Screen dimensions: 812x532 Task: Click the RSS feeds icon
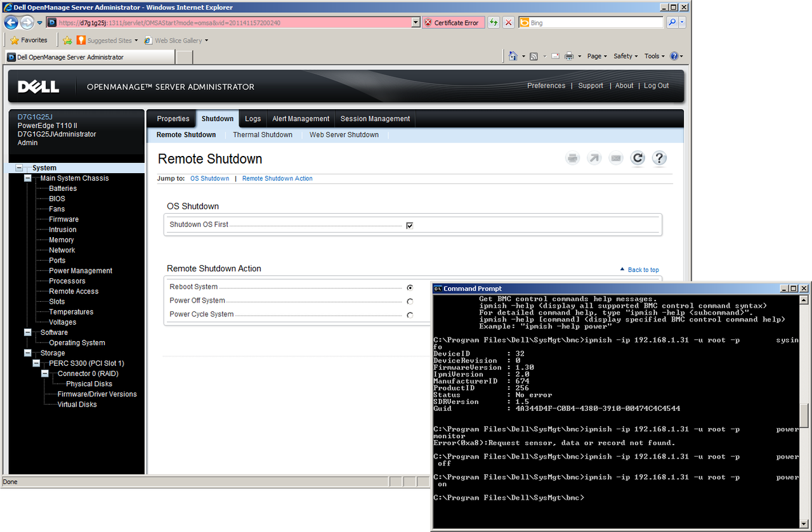click(534, 56)
